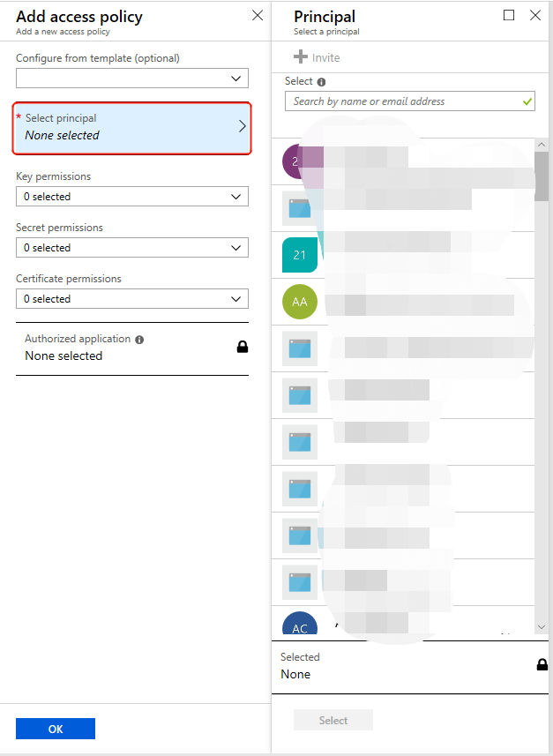Click the Select button at panel bottom
553x756 pixels.
click(333, 721)
